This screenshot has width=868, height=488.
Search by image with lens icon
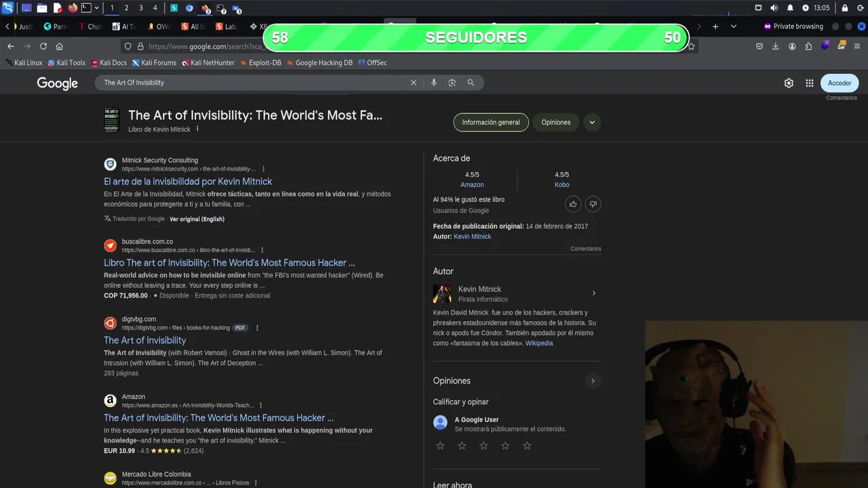pyautogui.click(x=452, y=83)
